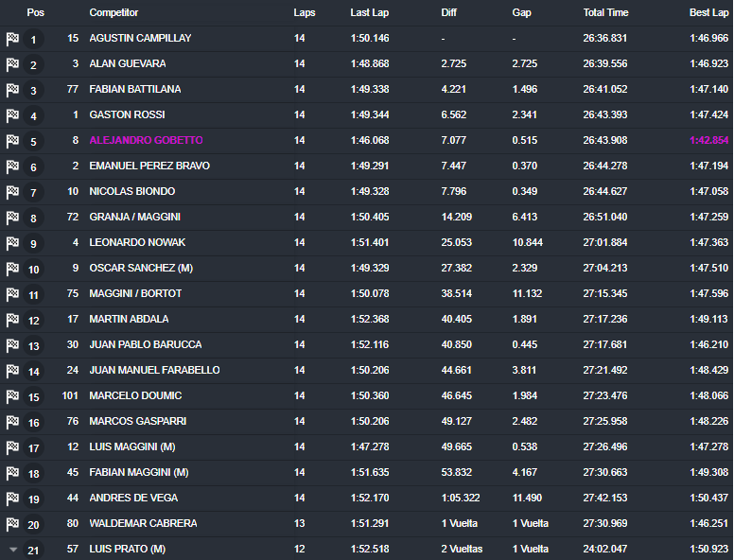
Task: Sort by the Best Lap column header
Action: tap(708, 13)
